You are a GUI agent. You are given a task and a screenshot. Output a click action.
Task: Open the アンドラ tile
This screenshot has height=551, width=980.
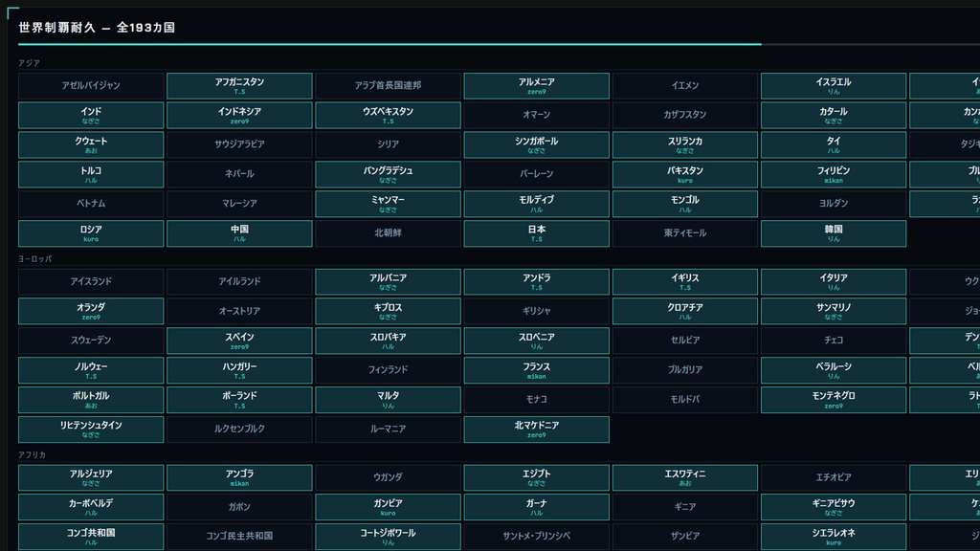(536, 282)
